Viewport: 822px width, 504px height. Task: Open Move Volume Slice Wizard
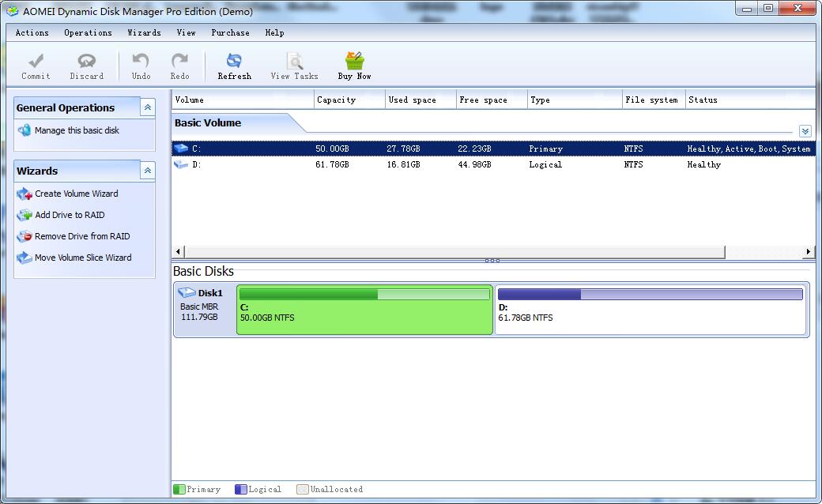point(83,258)
